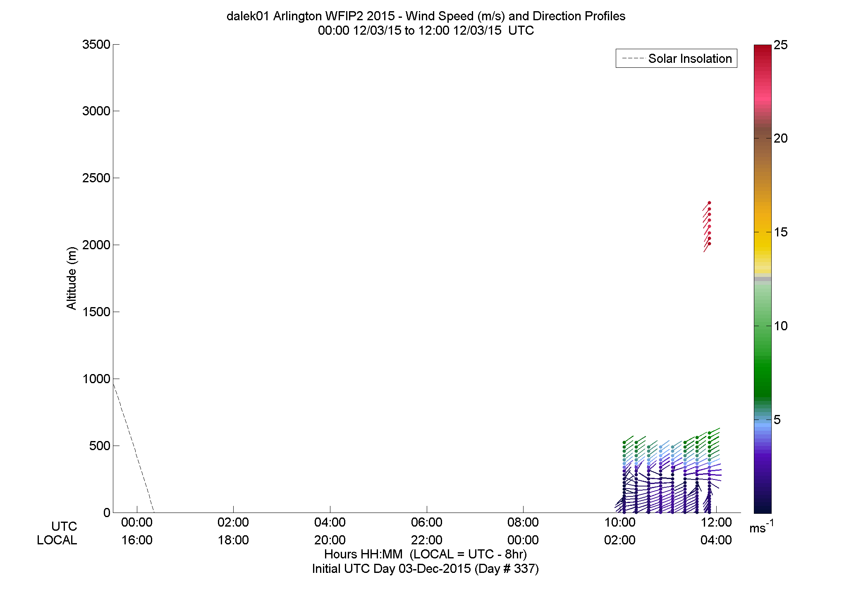
Task: Click the colorbar units label ms-1
Action: (761, 527)
